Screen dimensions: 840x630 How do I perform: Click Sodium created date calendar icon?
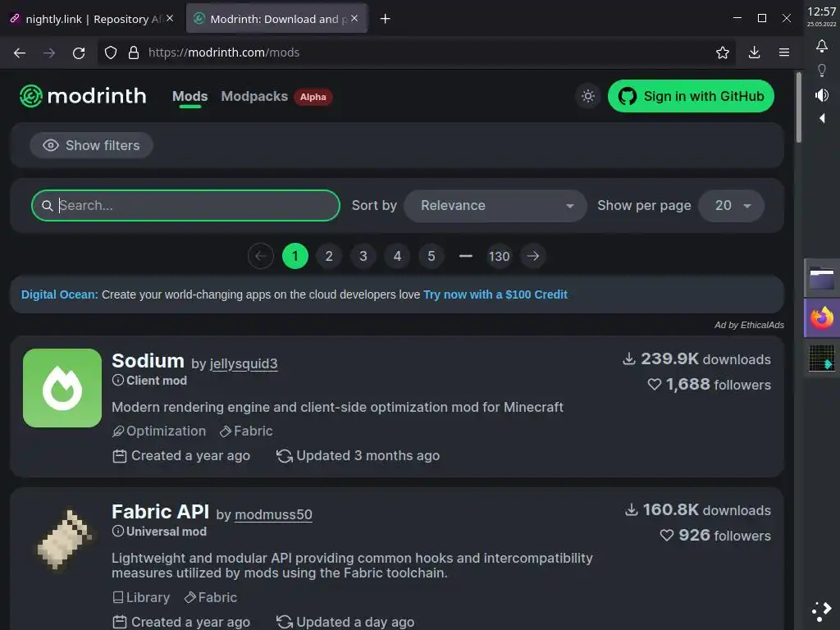pyautogui.click(x=120, y=456)
